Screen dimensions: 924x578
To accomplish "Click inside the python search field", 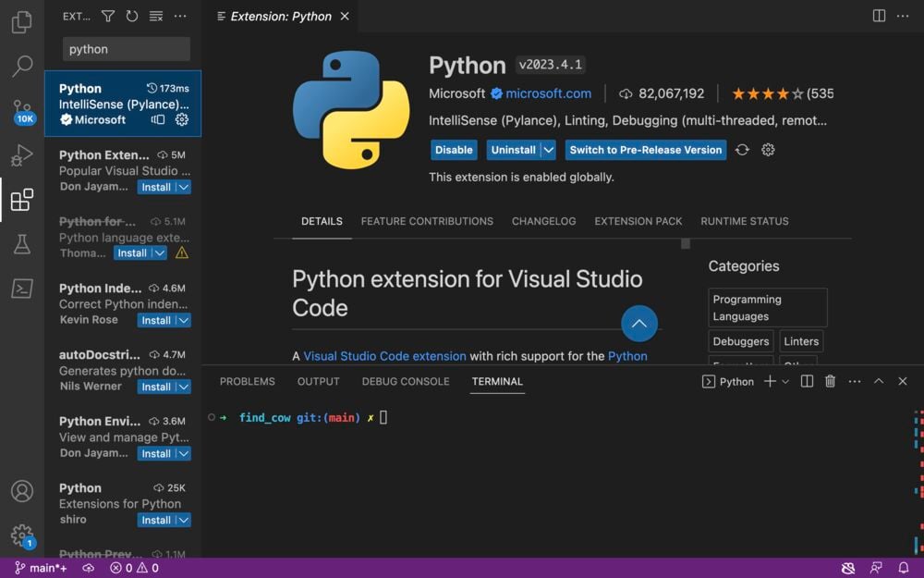I will point(125,48).
